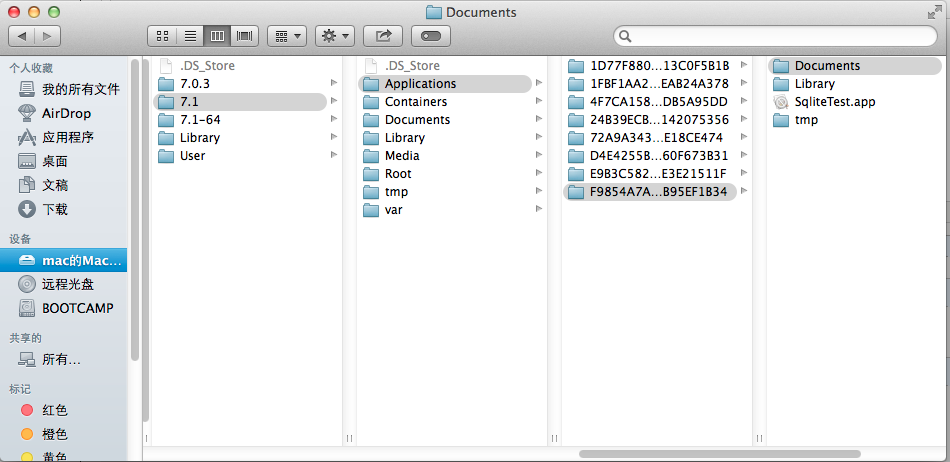This screenshot has height=462, width=950.
Task: Select Library folder in second column
Action: (447, 137)
